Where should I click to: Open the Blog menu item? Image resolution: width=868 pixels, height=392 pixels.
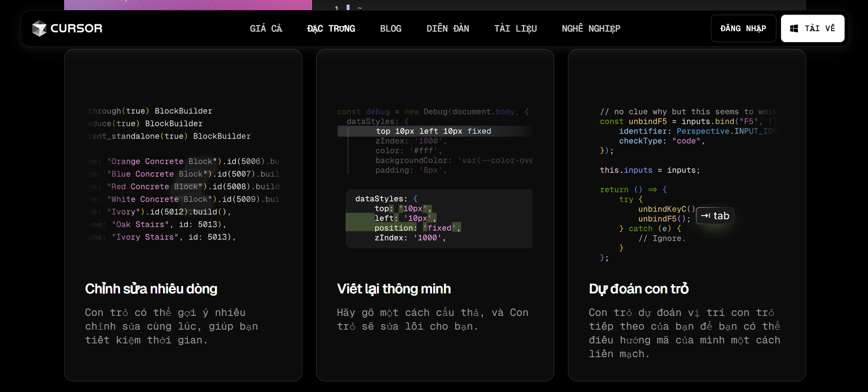[x=391, y=28]
